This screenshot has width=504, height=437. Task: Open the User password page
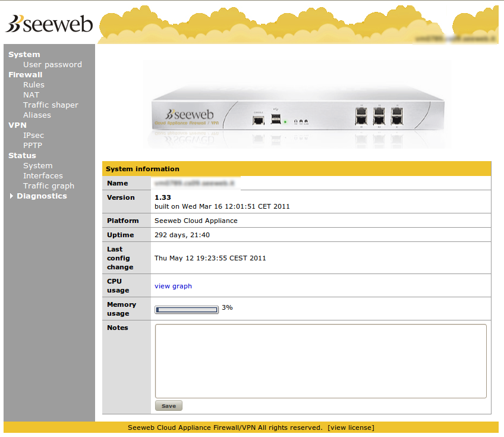[52, 65]
